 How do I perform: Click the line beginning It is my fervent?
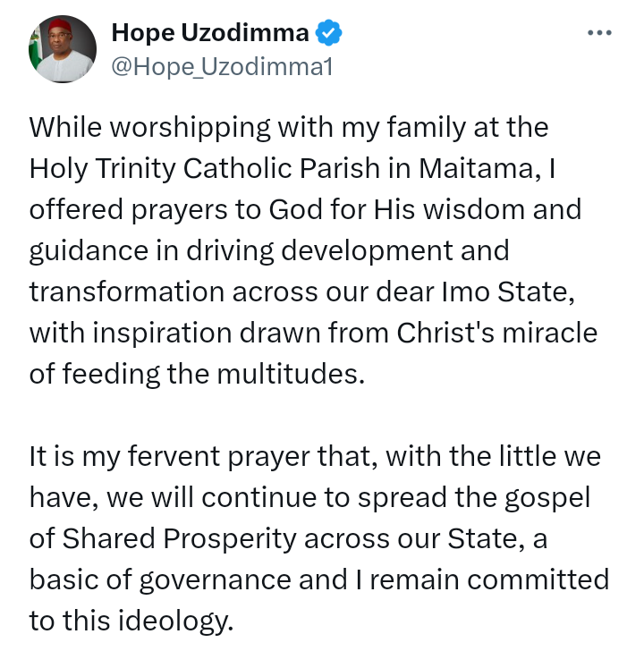tap(315, 456)
